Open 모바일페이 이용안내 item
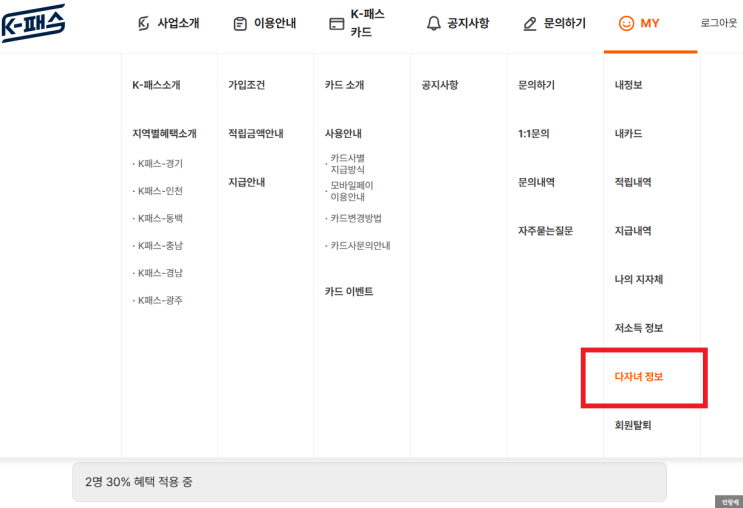This screenshot has height=508, width=743. pyautogui.click(x=352, y=191)
